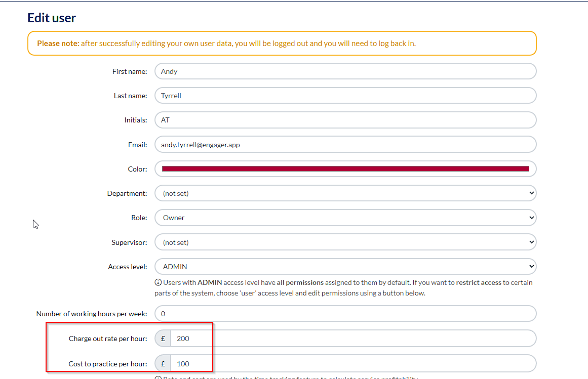Focus the Number of working hours per week field
Viewport: 588px width, 379px height.
[x=345, y=314]
